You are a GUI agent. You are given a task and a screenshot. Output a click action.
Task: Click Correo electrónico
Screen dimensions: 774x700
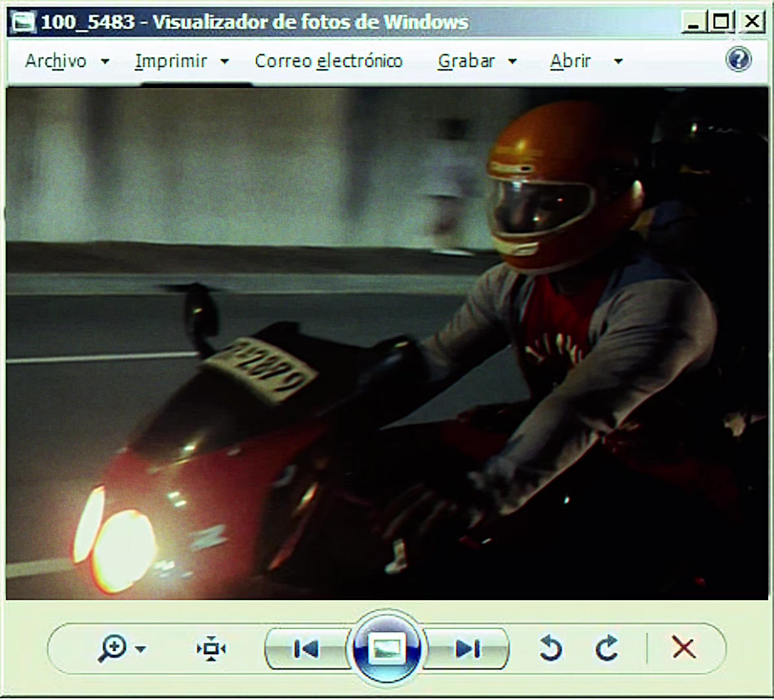(329, 61)
